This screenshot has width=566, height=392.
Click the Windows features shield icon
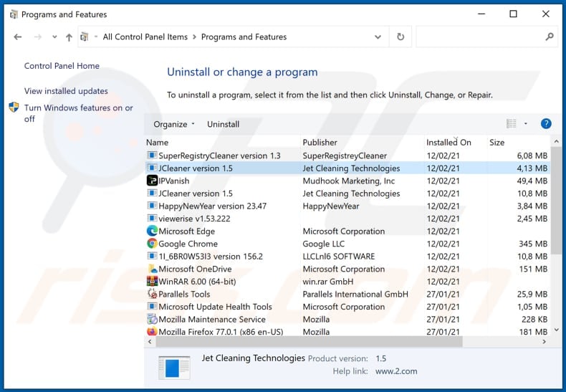point(14,107)
